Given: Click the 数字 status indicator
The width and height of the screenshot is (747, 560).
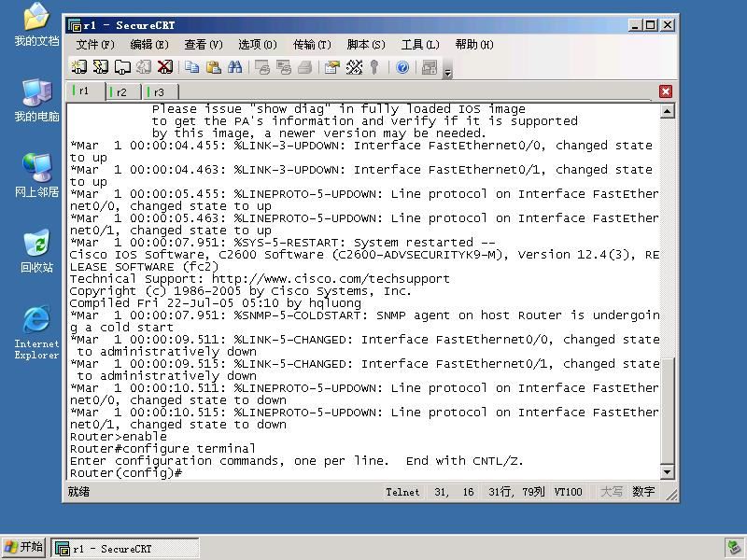Looking at the screenshot, I should click(x=643, y=492).
